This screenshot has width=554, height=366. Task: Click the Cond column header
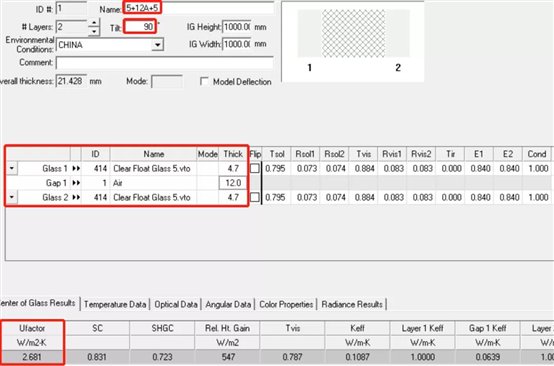point(536,154)
